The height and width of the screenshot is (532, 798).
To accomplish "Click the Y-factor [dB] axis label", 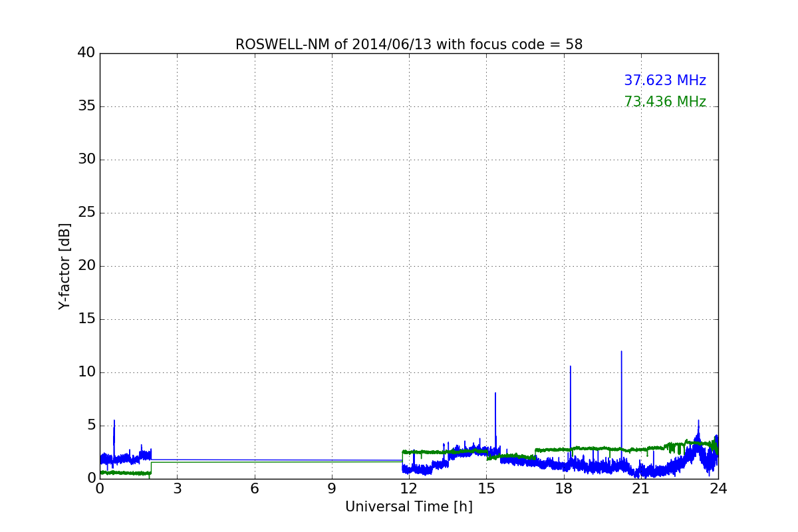I will point(65,266).
